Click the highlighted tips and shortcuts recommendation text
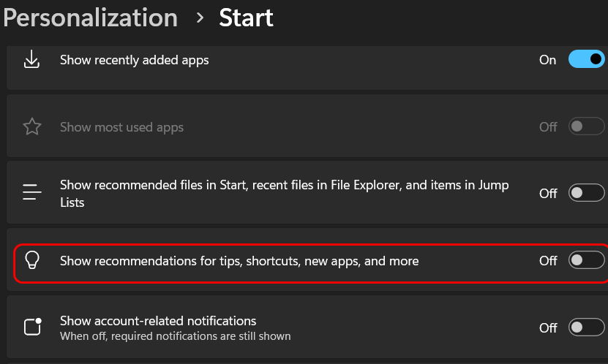This screenshot has height=364, width=608. (x=239, y=261)
